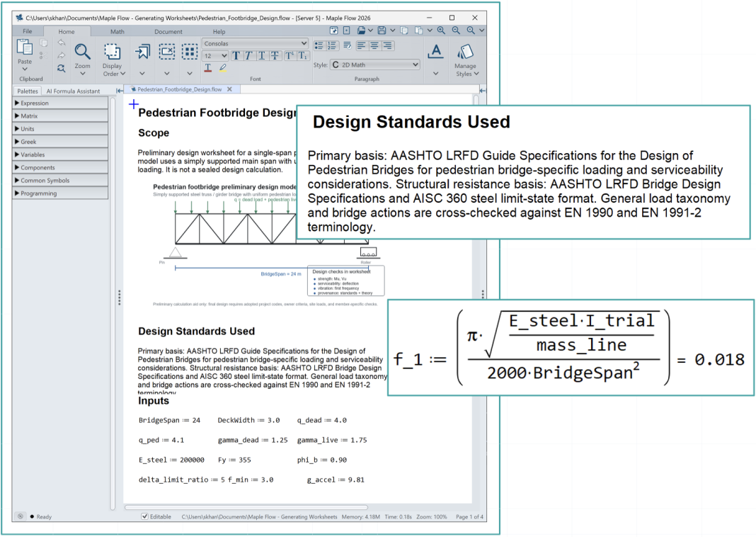Screen dimensions: 756x537
Task: Click the page with dot icon above the ribbon
Action: [x=346, y=30]
